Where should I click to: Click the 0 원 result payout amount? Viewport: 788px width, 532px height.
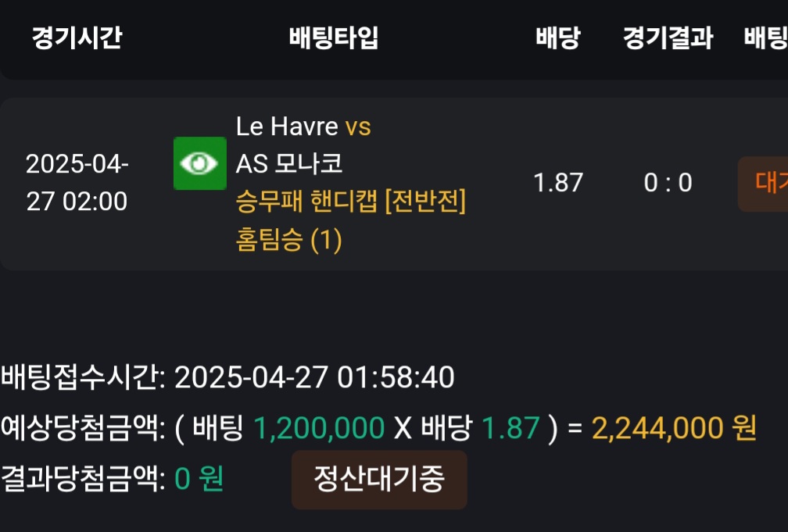(x=199, y=478)
